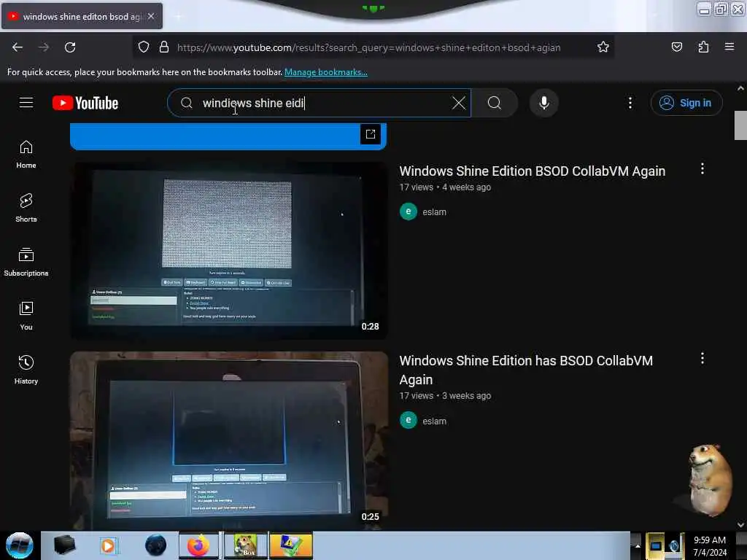This screenshot has width=747, height=560.
Task: Select the windows shine editon bsod tab
Action: pyautogui.click(x=82, y=16)
